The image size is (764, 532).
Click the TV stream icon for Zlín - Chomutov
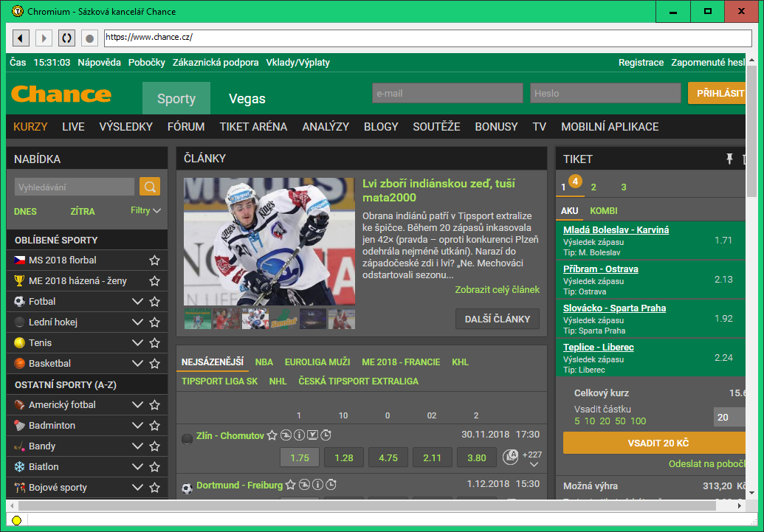(x=312, y=435)
